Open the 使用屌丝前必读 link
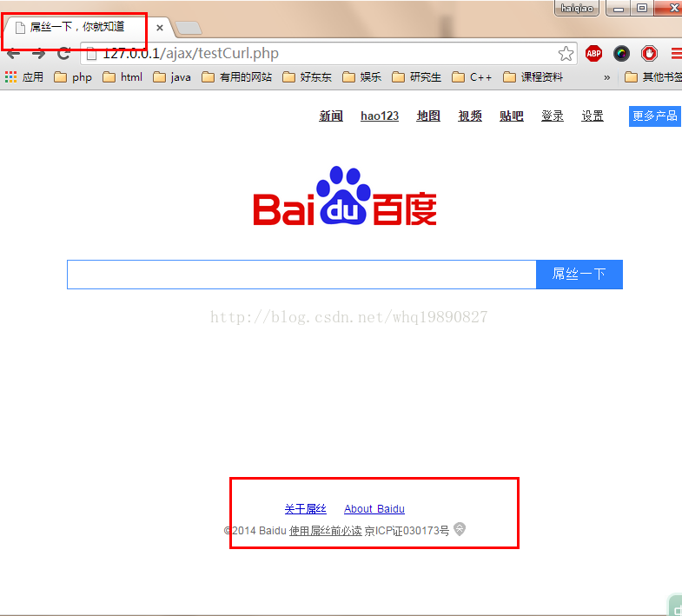682x616 pixels. coord(325,531)
